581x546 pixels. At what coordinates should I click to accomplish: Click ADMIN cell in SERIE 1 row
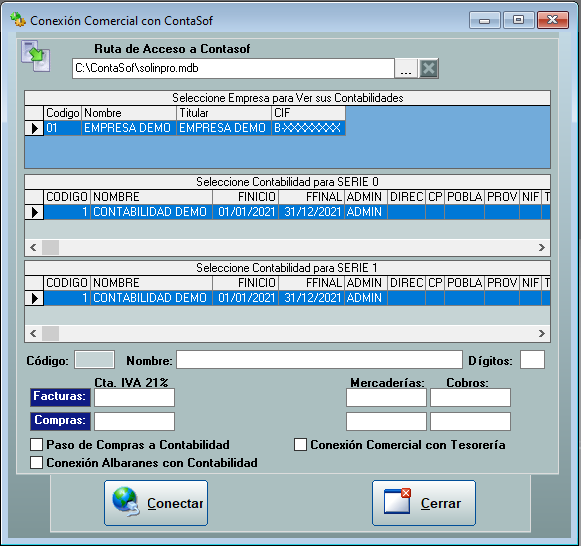click(366, 298)
